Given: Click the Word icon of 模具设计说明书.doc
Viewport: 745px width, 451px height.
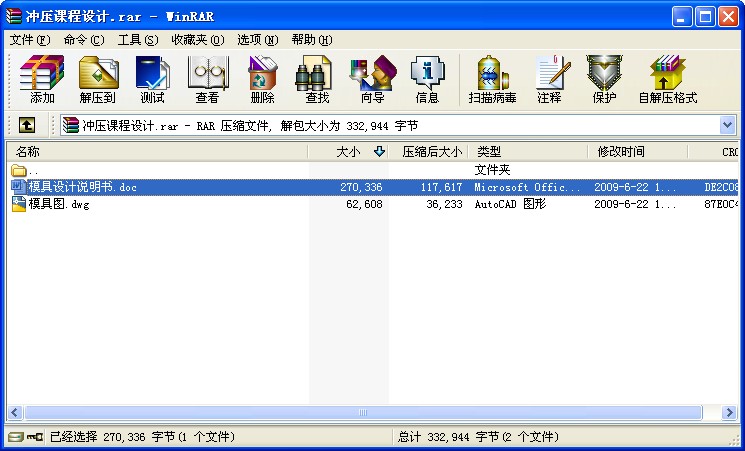Looking at the screenshot, I should point(19,187).
